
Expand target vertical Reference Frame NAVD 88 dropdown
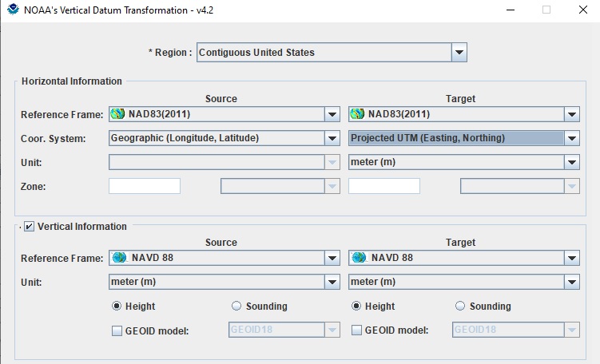pos(572,258)
